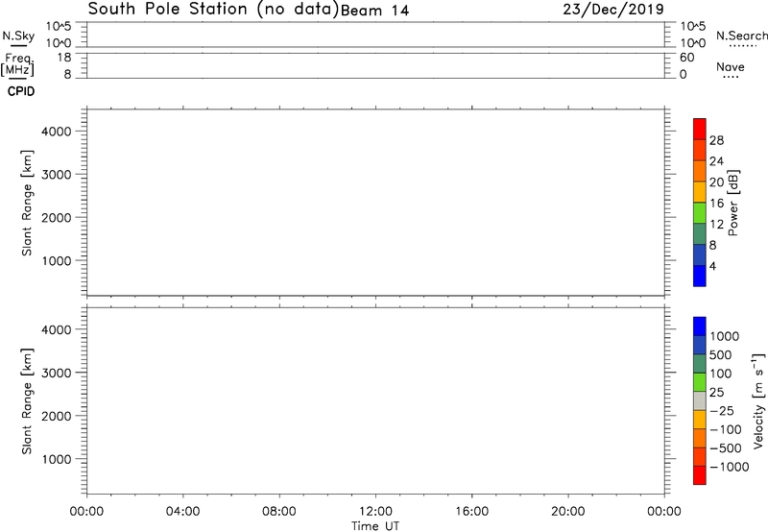Image resolution: width=768 pixels, height=532 pixels.
Task: Click the light green Velocity swatch above 25
Action: [x=700, y=382]
